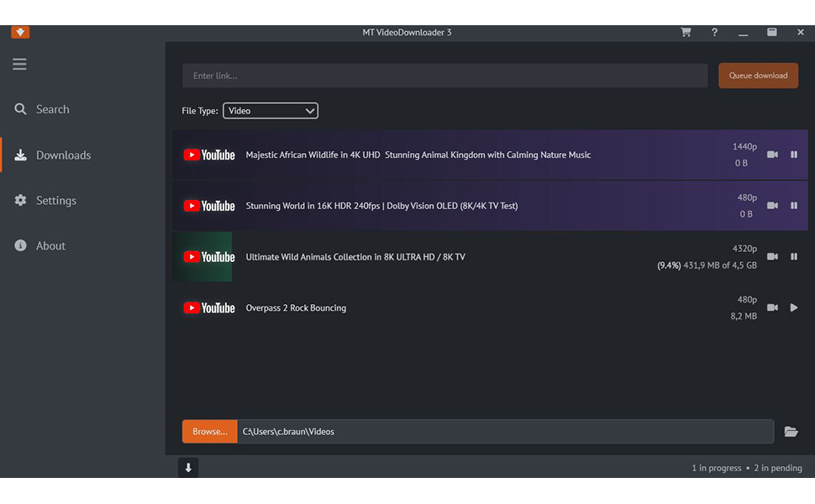Screen dimensions: 815x504
Task: Click the About info icon
Action: coord(20,246)
